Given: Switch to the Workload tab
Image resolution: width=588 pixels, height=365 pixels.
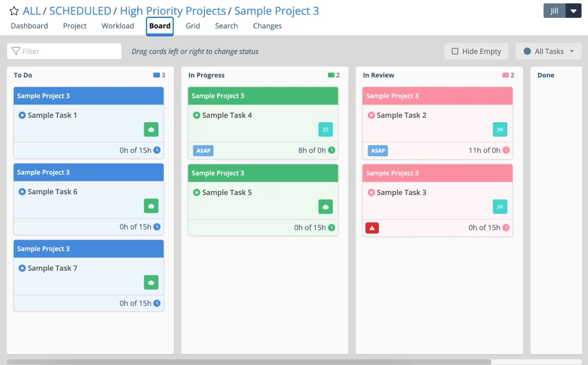Looking at the screenshot, I should (118, 26).
